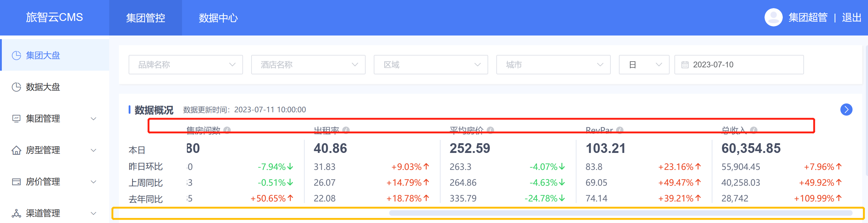Click the 房型管理 house icon

[x=16, y=150]
